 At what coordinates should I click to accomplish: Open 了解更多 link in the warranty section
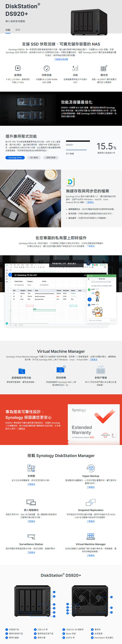coord(21,429)
